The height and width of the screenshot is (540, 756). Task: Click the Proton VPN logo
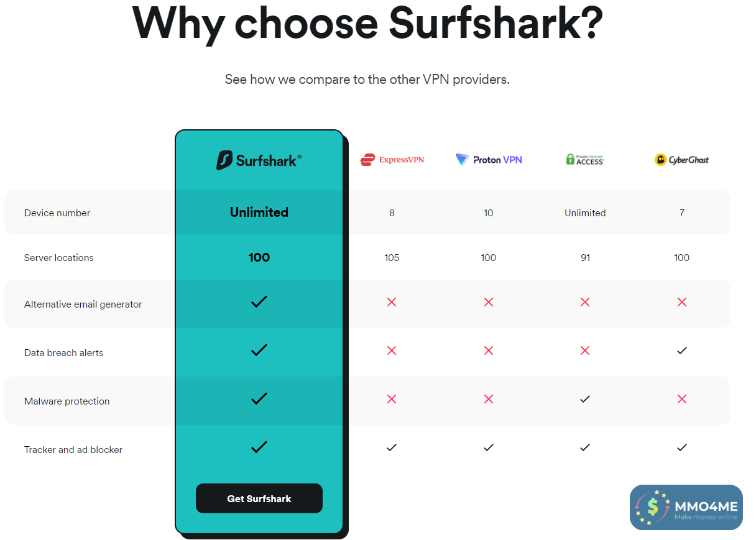488,160
